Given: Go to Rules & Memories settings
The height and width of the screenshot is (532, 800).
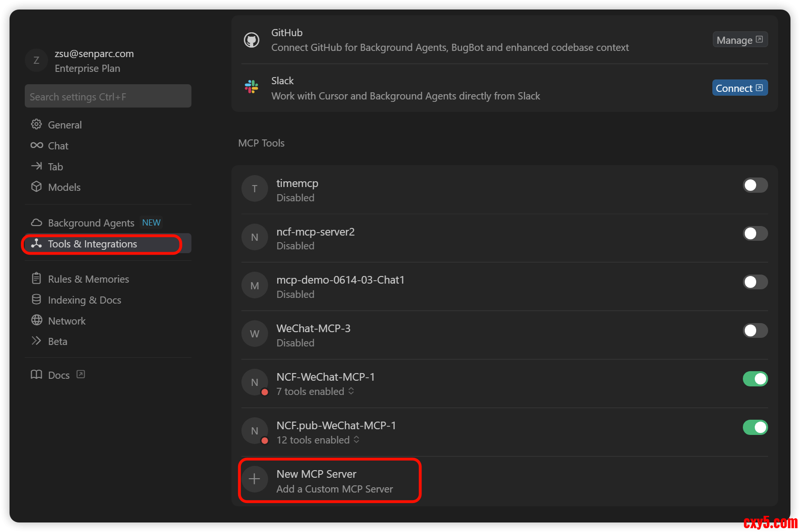Looking at the screenshot, I should click(88, 279).
